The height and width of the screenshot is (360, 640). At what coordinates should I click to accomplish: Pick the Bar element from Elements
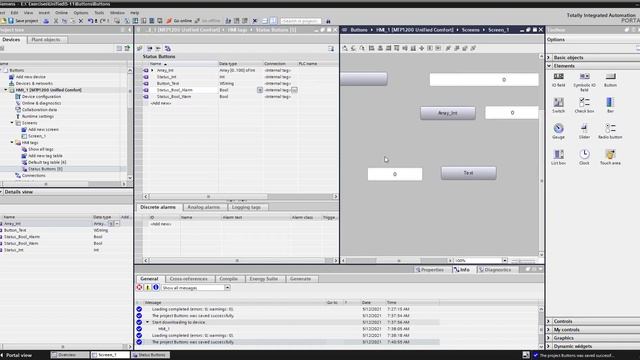point(610,105)
